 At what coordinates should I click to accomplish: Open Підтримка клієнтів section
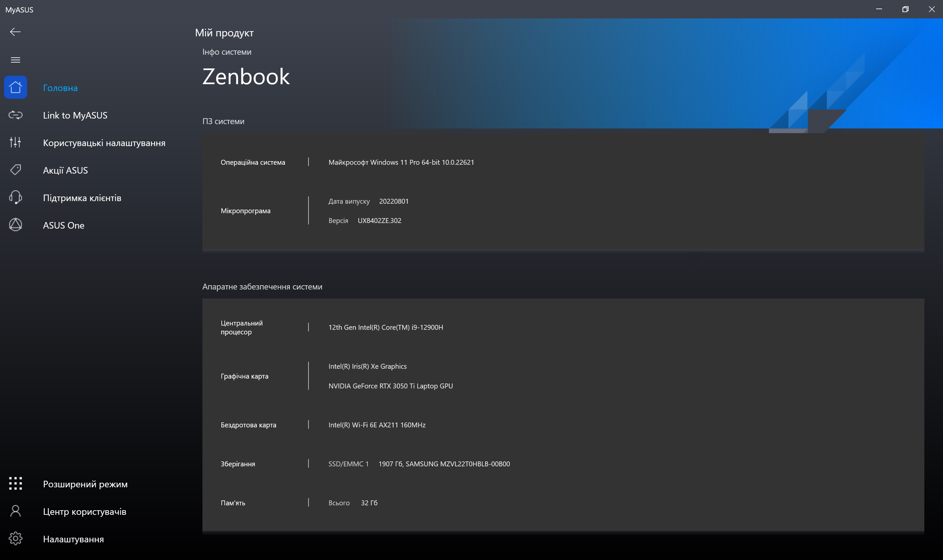coord(82,198)
